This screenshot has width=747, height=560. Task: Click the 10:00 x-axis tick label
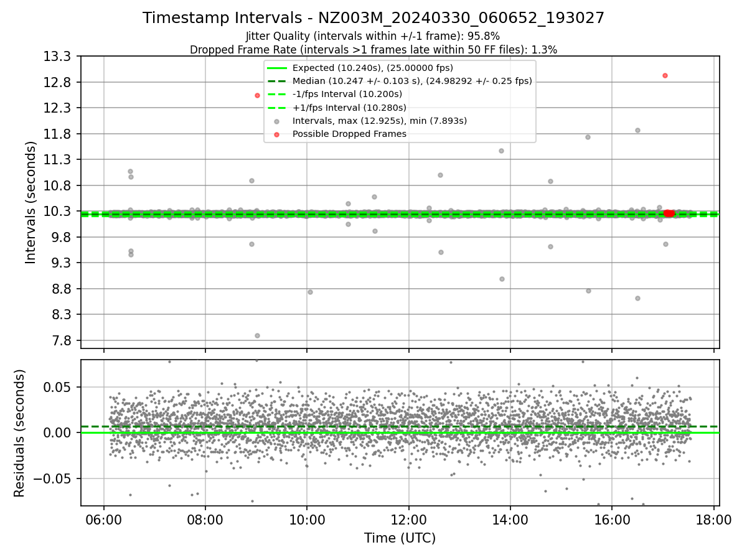pos(307,519)
